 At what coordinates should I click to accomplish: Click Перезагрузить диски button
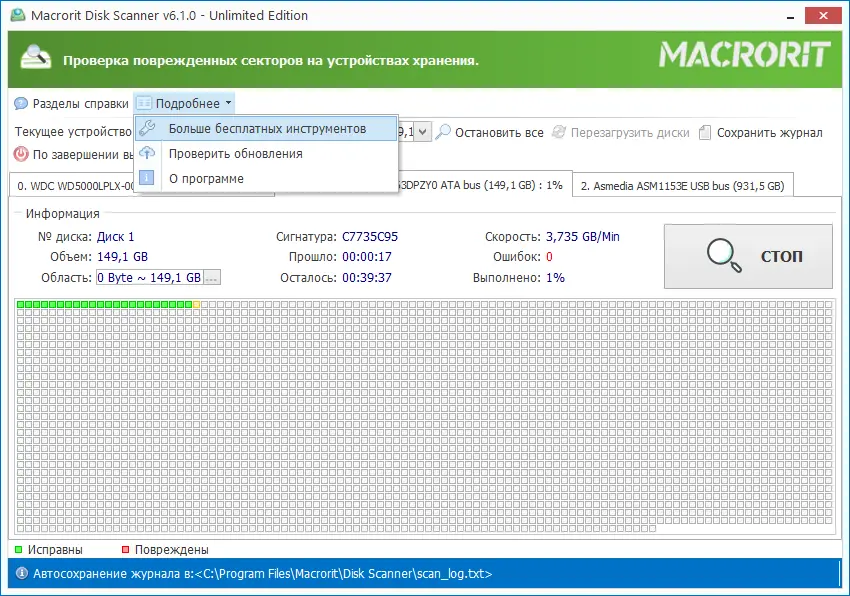[621, 132]
